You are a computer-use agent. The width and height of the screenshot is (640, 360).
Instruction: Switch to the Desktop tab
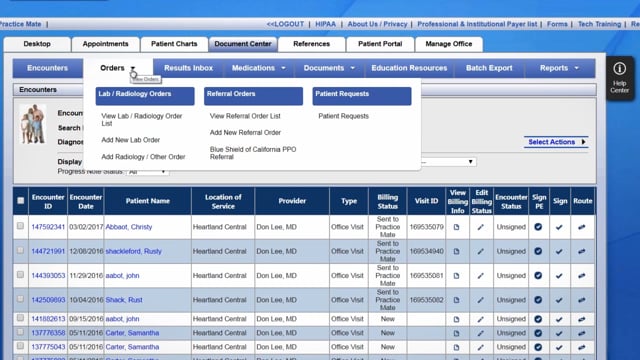click(37, 44)
